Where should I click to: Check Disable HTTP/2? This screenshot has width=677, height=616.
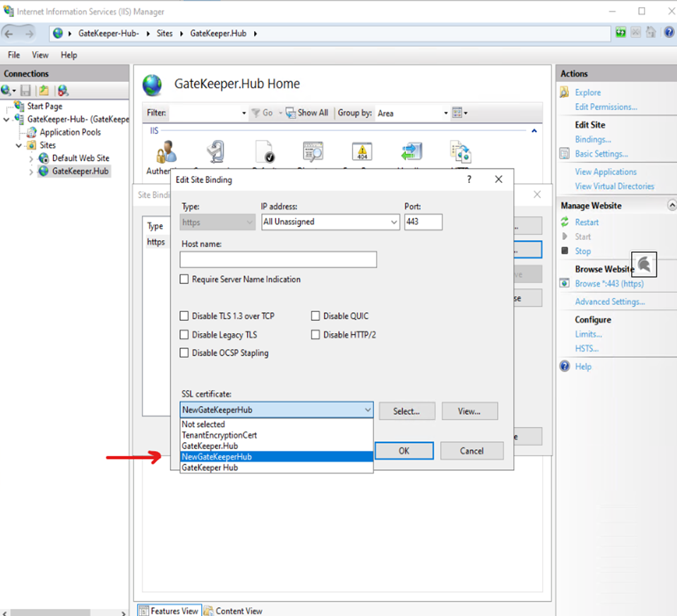pos(316,334)
